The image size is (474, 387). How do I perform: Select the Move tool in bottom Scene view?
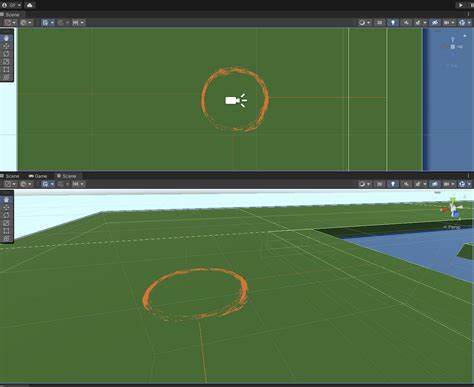click(7, 207)
